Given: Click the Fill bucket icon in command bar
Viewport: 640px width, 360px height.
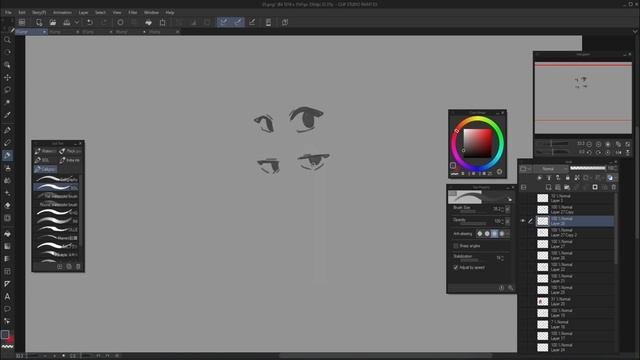Looking at the screenshot, I should [149, 22].
